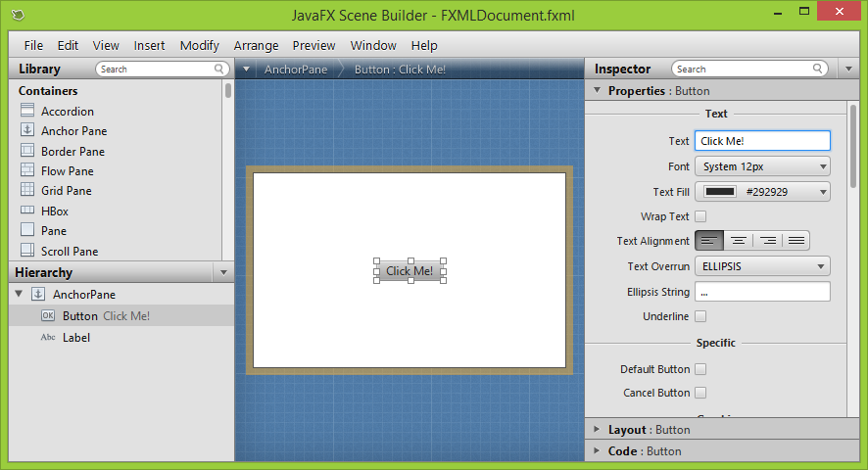The image size is (868, 470).
Task: Click the Border Pane icon in Library
Action: (x=27, y=150)
